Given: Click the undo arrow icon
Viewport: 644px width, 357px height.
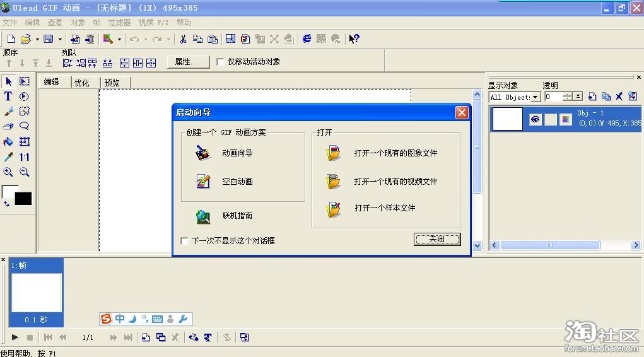Looking at the screenshot, I should click(134, 39).
